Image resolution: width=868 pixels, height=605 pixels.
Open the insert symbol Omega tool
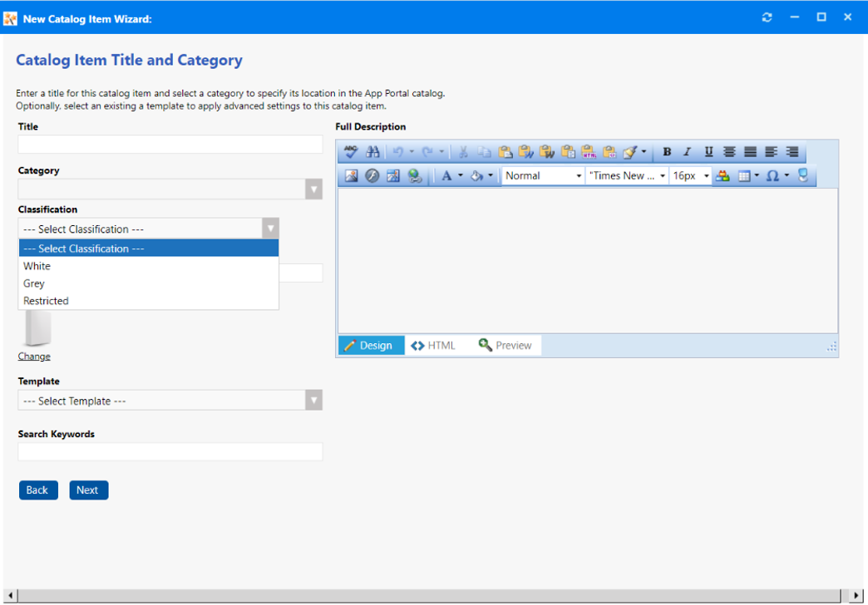click(772, 176)
